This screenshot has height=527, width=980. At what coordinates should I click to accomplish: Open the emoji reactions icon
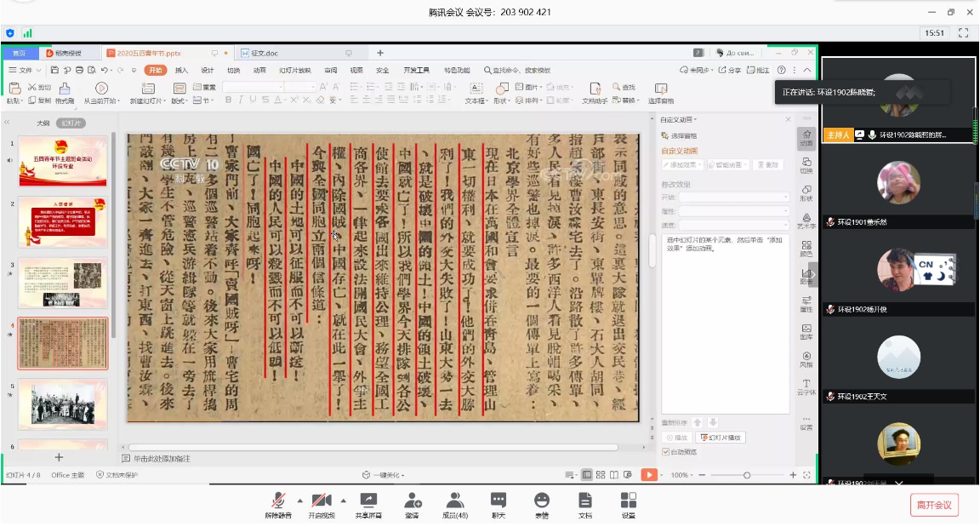point(542,503)
